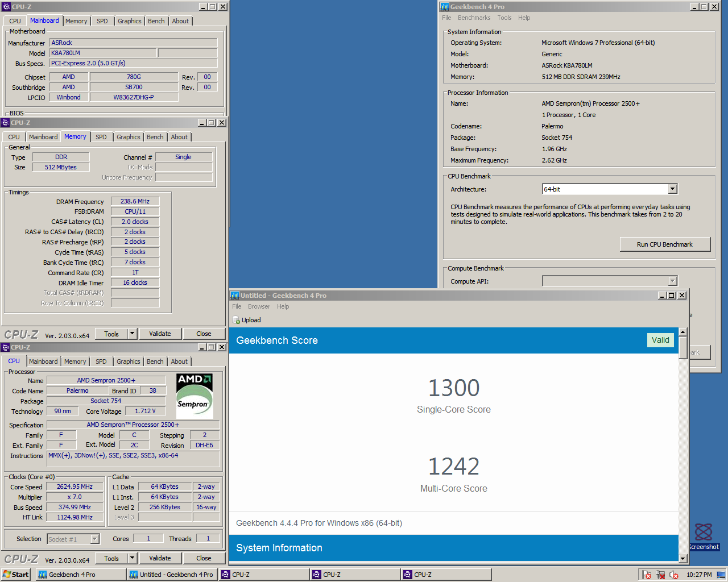The image size is (728, 582).
Task: Open the Selection Socket #1 dropdown
Action: (95, 539)
